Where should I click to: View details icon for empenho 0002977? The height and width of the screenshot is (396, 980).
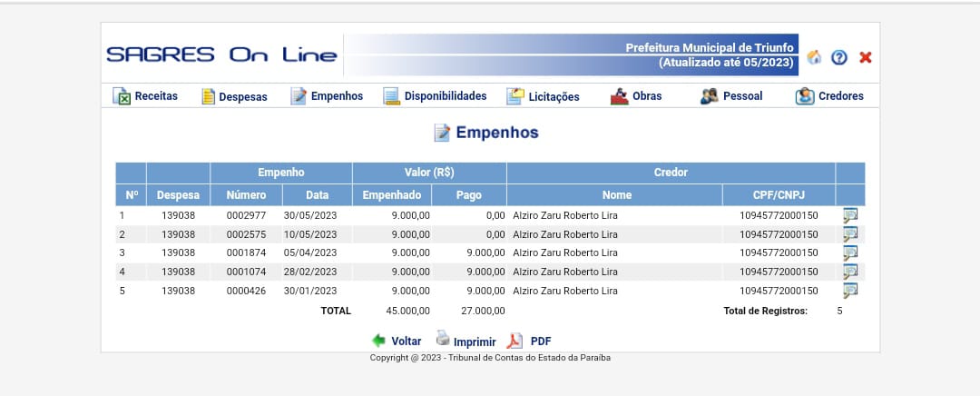coord(850,215)
